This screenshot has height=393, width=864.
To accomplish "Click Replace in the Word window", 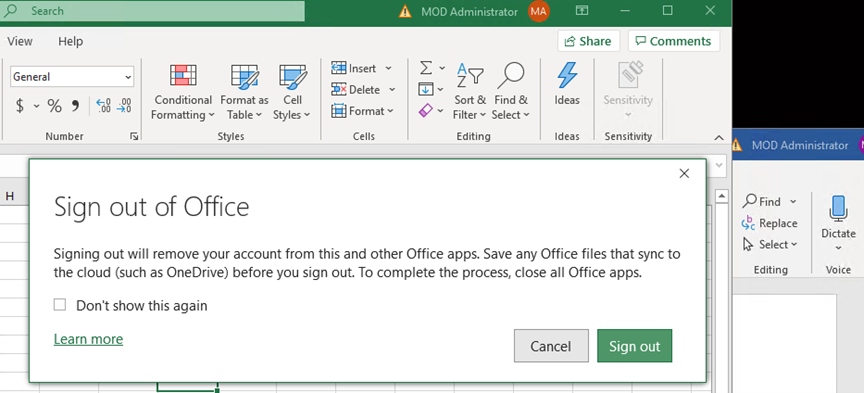I will point(770,223).
